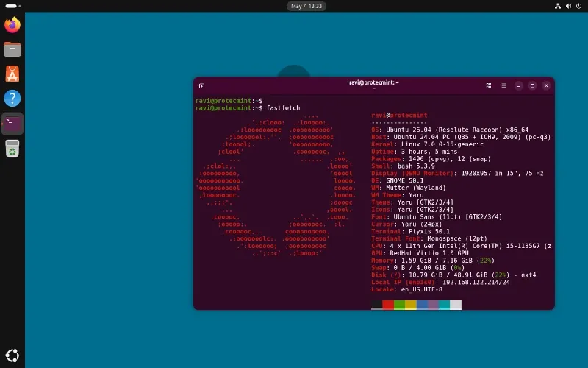
Task: Click the white color block in the palette
Action: pos(456,305)
